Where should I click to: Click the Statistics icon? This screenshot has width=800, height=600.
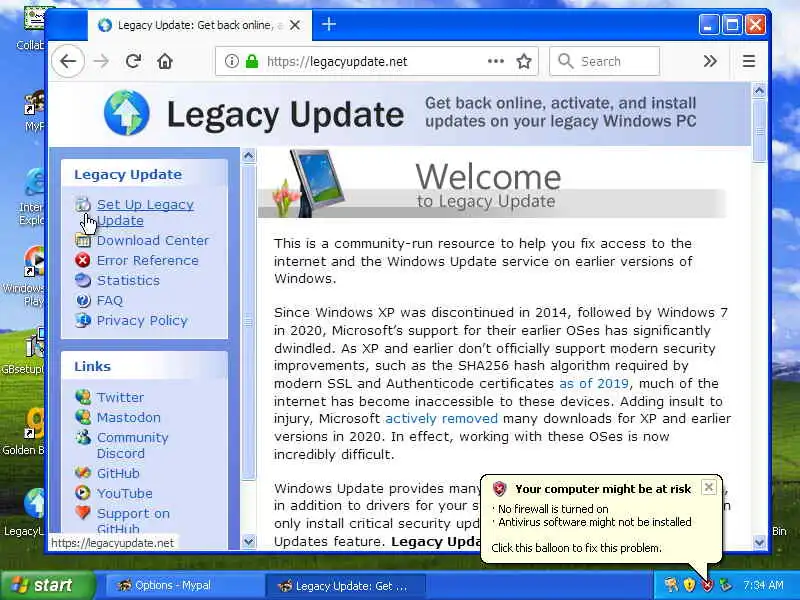tap(83, 280)
